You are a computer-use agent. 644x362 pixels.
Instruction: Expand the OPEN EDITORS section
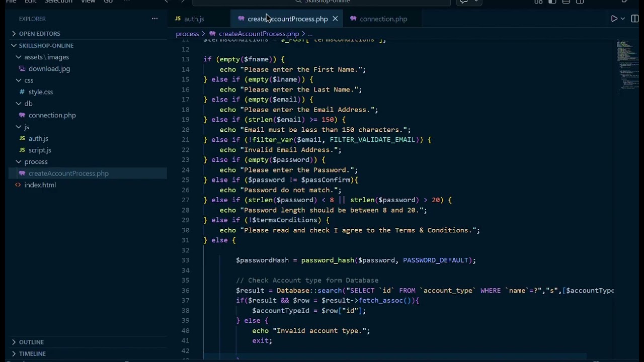click(14, 34)
